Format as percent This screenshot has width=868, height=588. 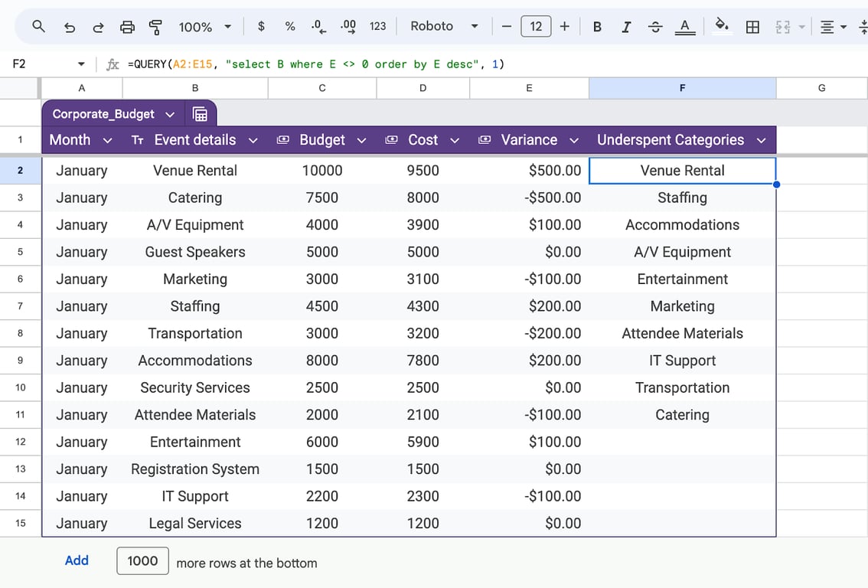[x=290, y=26]
